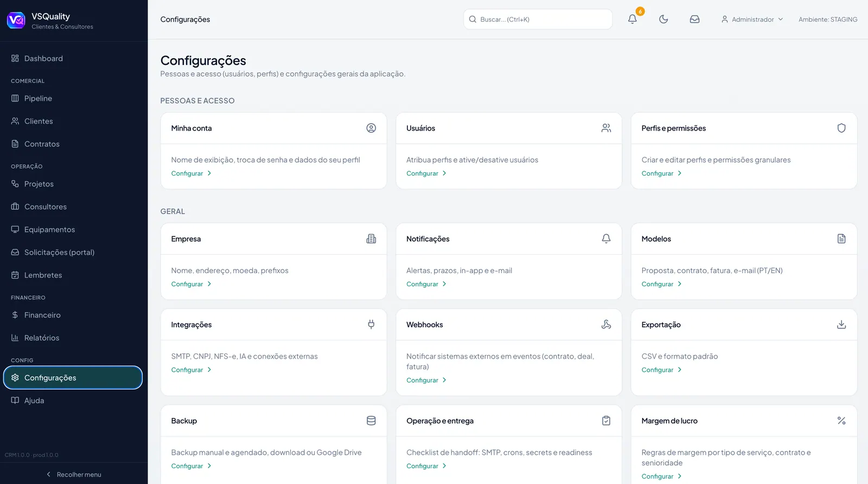
Task: Open Pipeline in sidebar
Action: (x=73, y=99)
